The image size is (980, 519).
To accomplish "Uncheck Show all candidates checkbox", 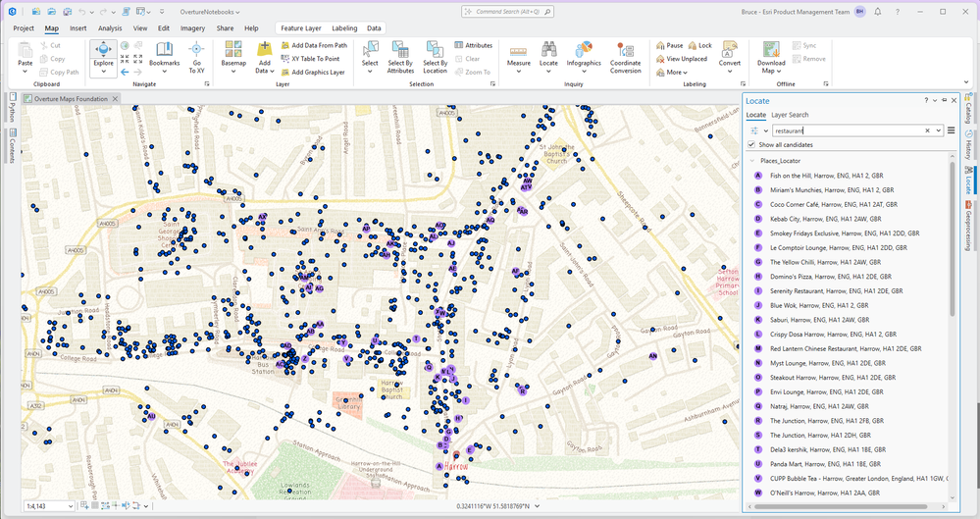I will point(751,144).
